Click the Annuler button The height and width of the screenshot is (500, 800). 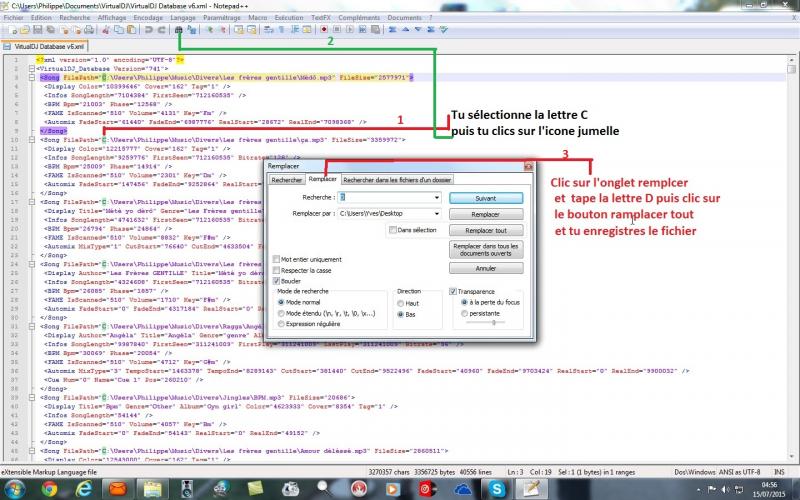486,268
